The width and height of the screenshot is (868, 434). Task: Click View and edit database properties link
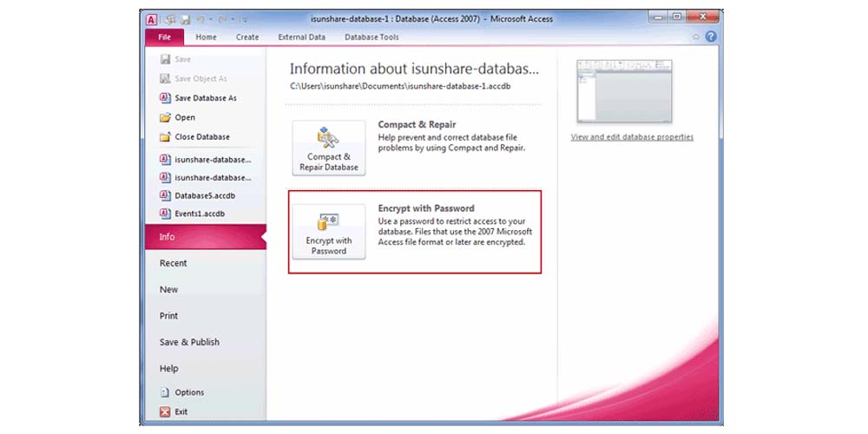point(632,137)
